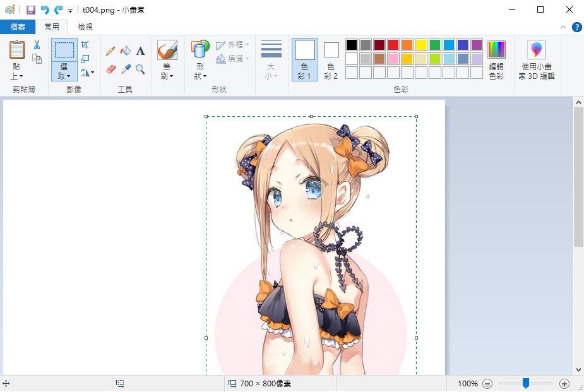Click the clipboard Paste icon

(17, 50)
